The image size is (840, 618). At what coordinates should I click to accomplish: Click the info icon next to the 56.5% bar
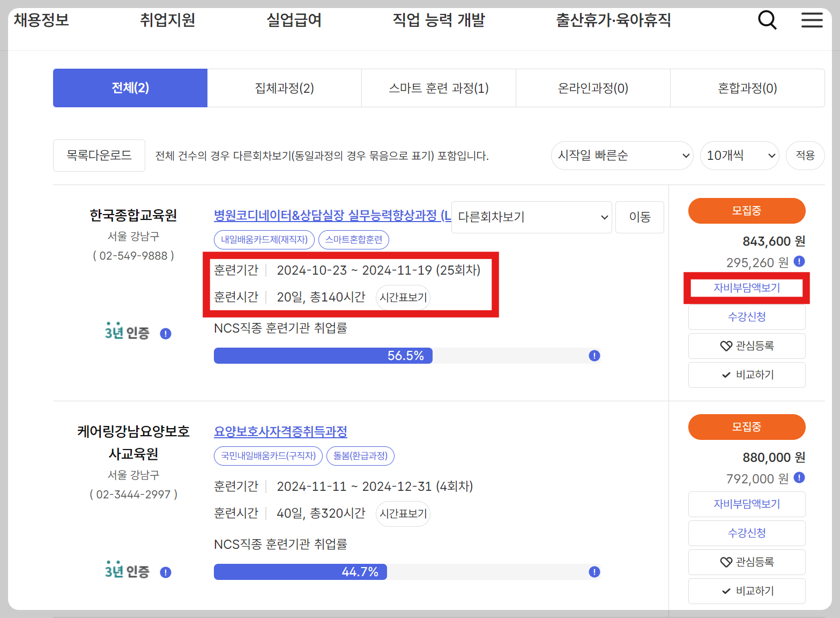point(594,355)
